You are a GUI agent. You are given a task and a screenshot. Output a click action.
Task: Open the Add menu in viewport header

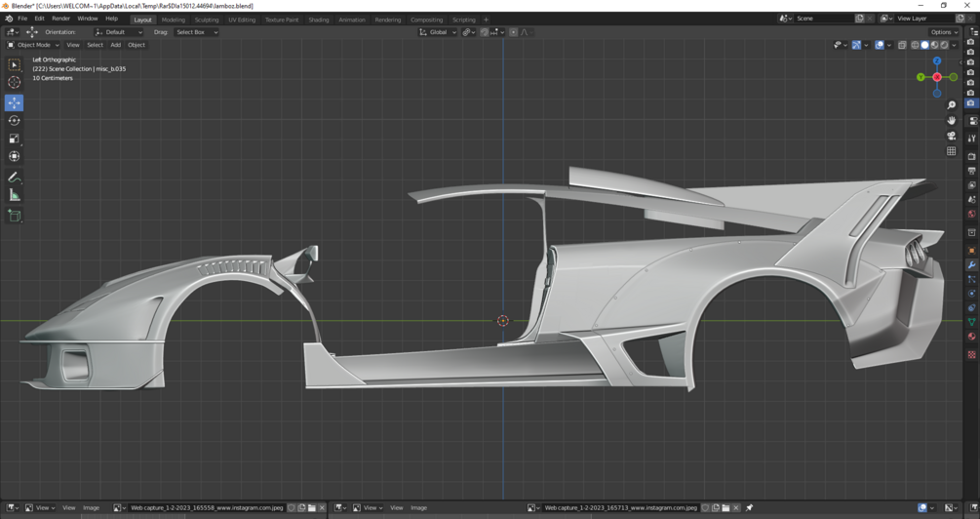click(x=115, y=45)
